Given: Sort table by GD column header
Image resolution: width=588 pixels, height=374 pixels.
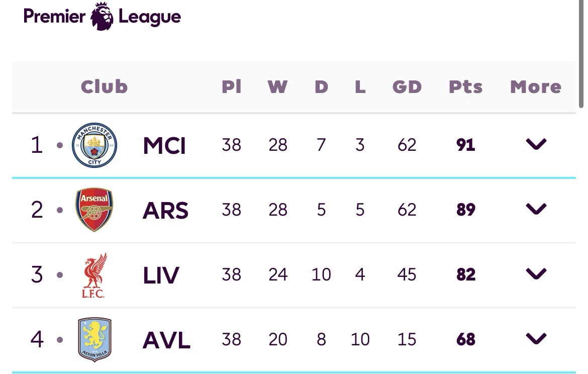Looking at the screenshot, I should [x=407, y=86].
